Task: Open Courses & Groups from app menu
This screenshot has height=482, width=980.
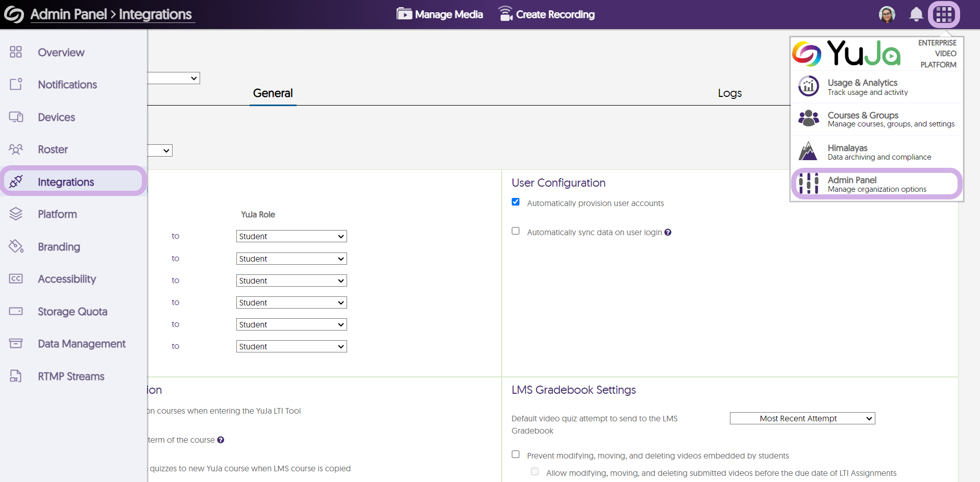Action: point(877,119)
